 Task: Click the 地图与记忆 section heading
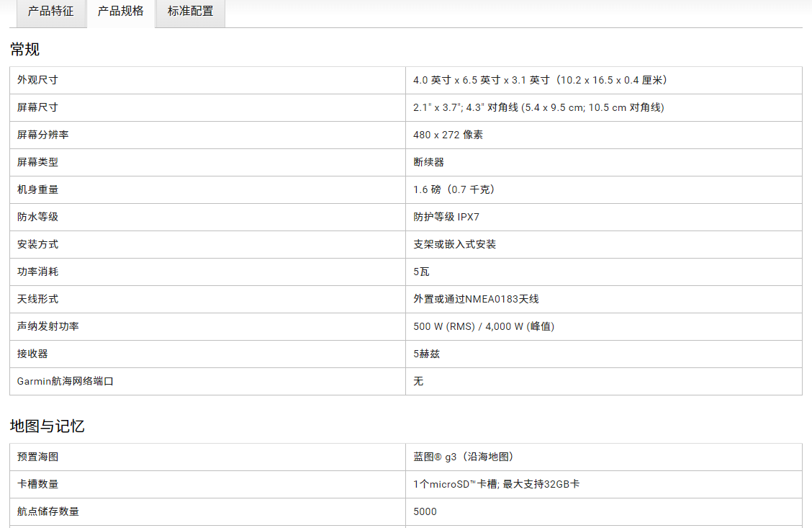(48, 426)
